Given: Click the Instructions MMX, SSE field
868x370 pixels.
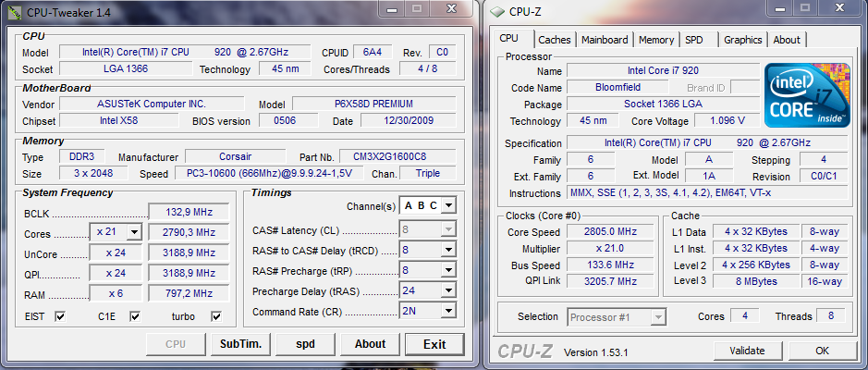Looking at the screenshot, I should pyautogui.click(x=707, y=192).
